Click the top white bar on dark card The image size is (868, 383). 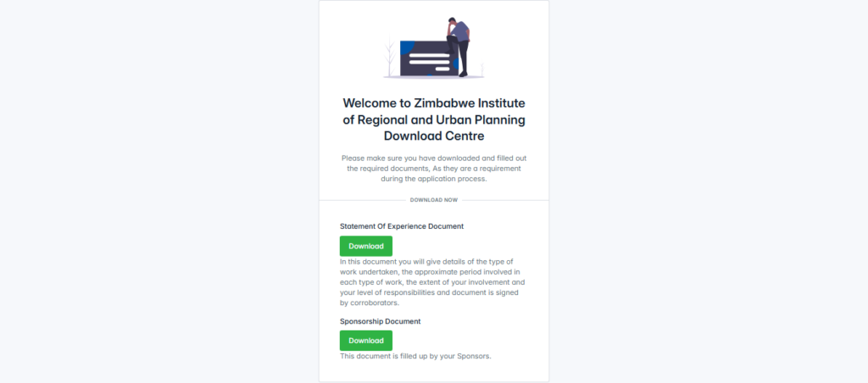428,55
